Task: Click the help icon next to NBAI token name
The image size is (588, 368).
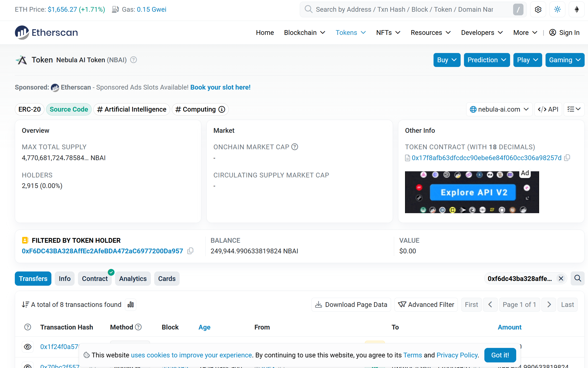Action: [134, 60]
